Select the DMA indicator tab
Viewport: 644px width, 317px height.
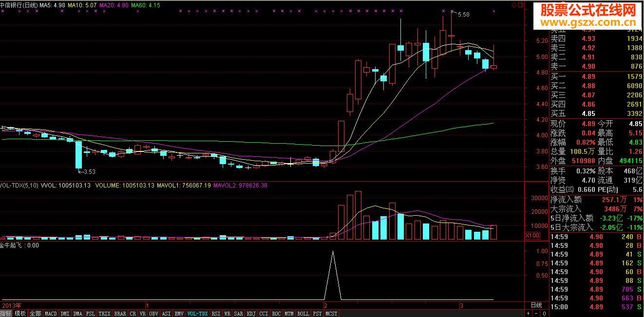pyautogui.click(x=78, y=314)
